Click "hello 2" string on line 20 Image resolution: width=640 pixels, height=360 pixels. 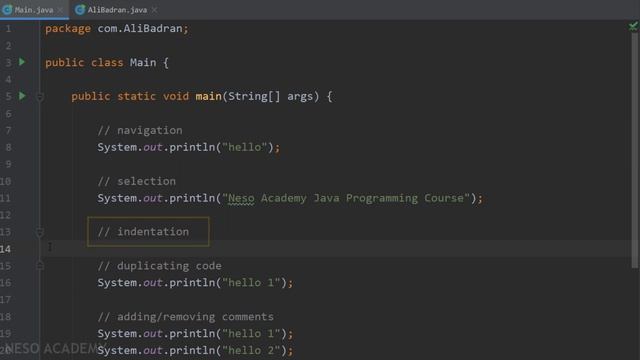coord(251,350)
